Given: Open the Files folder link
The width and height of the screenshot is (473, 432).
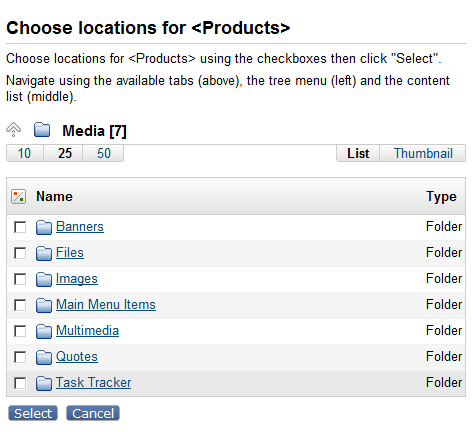Looking at the screenshot, I should click(70, 253).
